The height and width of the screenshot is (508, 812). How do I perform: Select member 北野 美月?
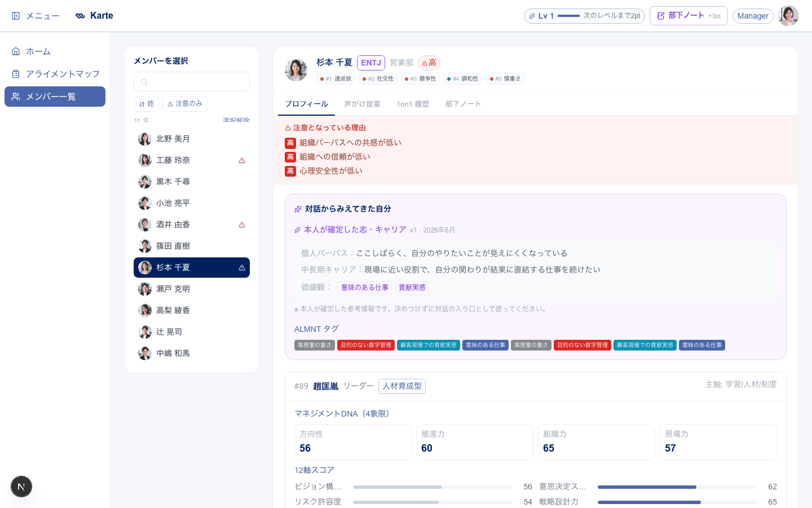[x=192, y=139]
